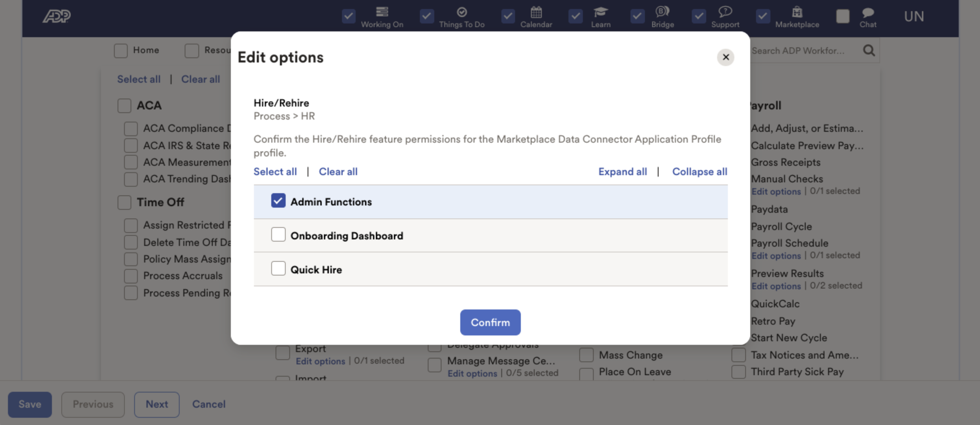Toggle the Time Off category checkbox

coord(124,202)
